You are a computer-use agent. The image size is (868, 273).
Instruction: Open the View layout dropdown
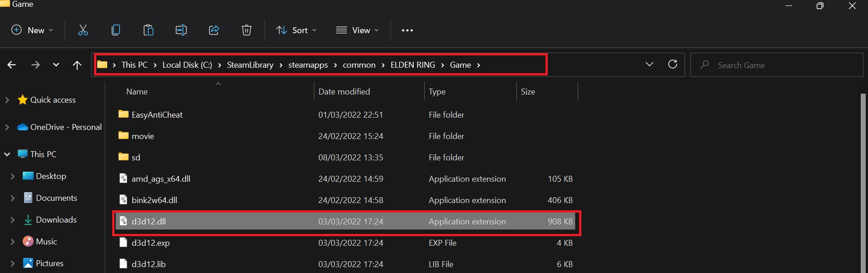pos(357,30)
